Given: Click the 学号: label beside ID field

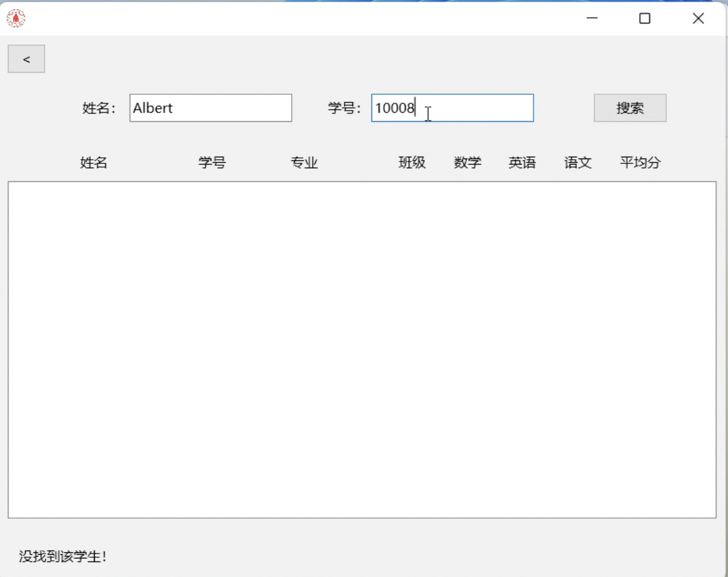Looking at the screenshot, I should tap(345, 108).
